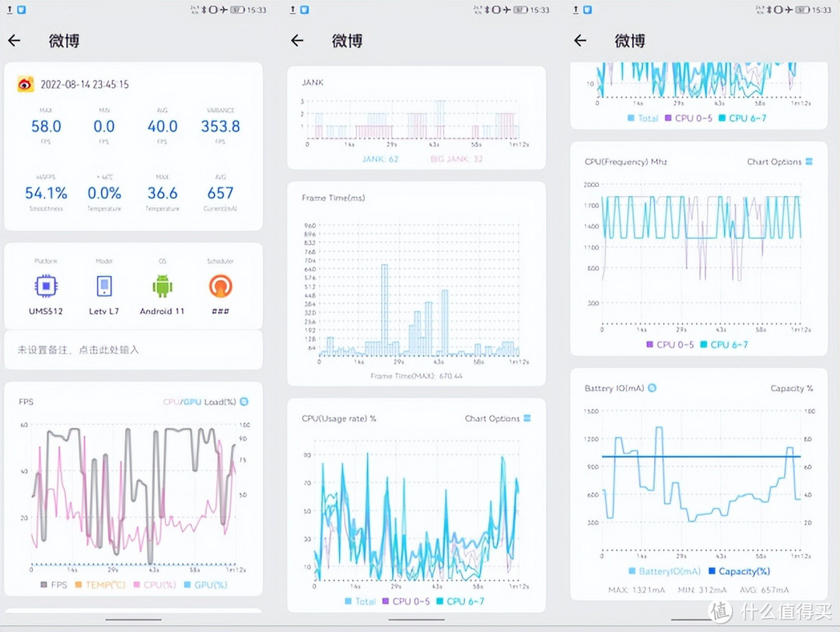Tap the BIG JANK: 32 label
840x632 pixels.
click(457, 159)
